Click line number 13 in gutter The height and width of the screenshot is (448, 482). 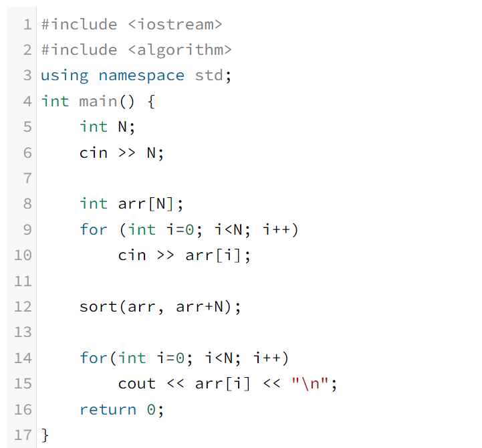click(x=23, y=332)
